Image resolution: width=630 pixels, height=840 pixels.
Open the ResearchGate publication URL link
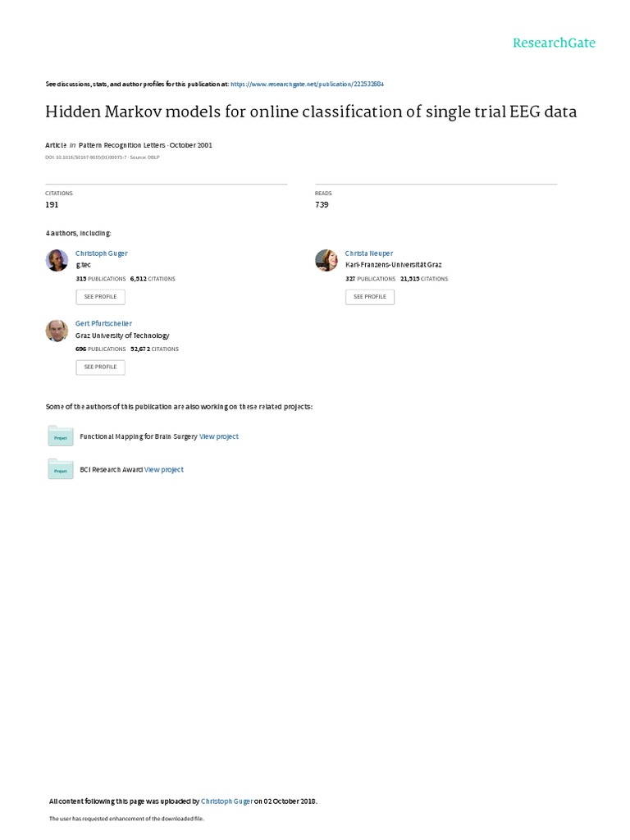pos(308,84)
